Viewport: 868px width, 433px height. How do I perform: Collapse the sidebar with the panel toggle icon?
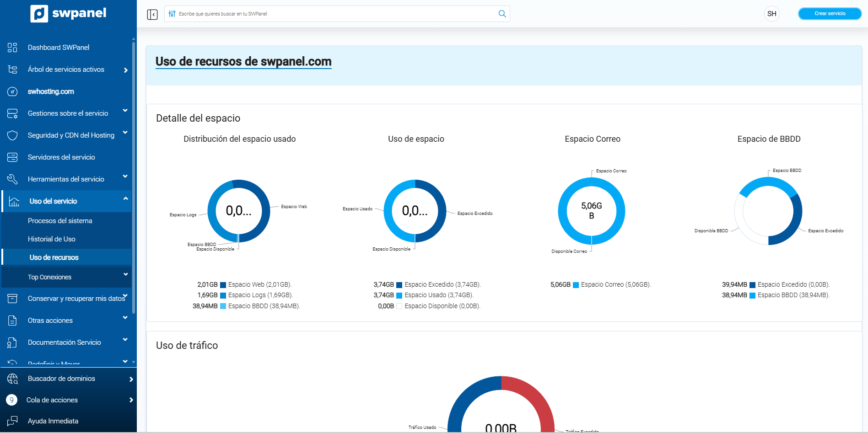point(152,14)
